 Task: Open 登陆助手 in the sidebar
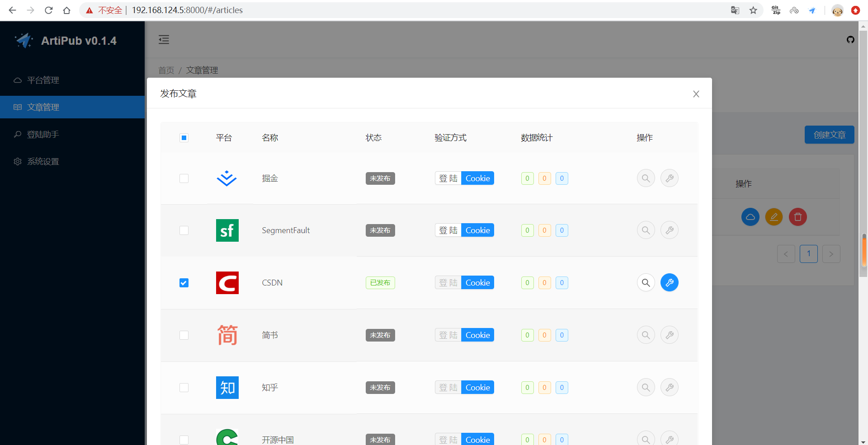72,135
